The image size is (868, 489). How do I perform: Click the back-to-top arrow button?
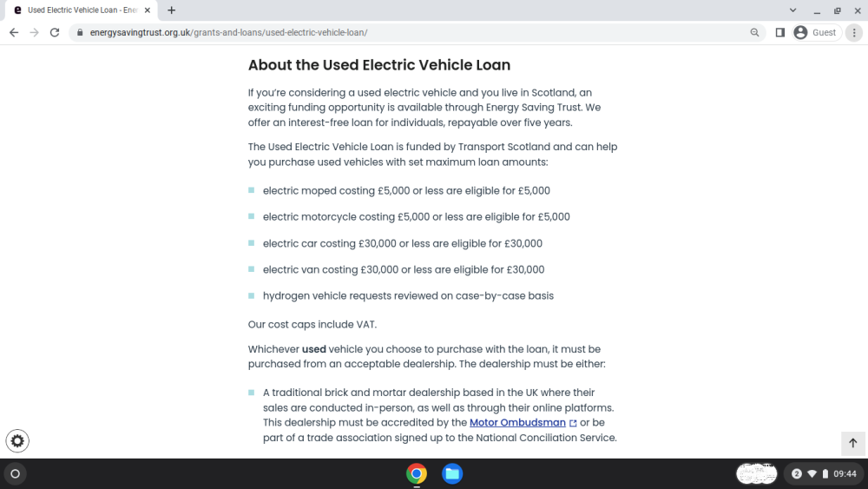852,443
